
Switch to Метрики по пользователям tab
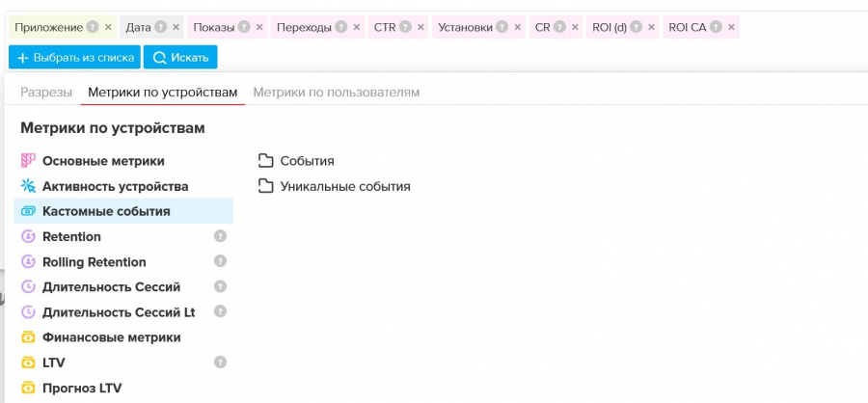pyautogui.click(x=336, y=93)
